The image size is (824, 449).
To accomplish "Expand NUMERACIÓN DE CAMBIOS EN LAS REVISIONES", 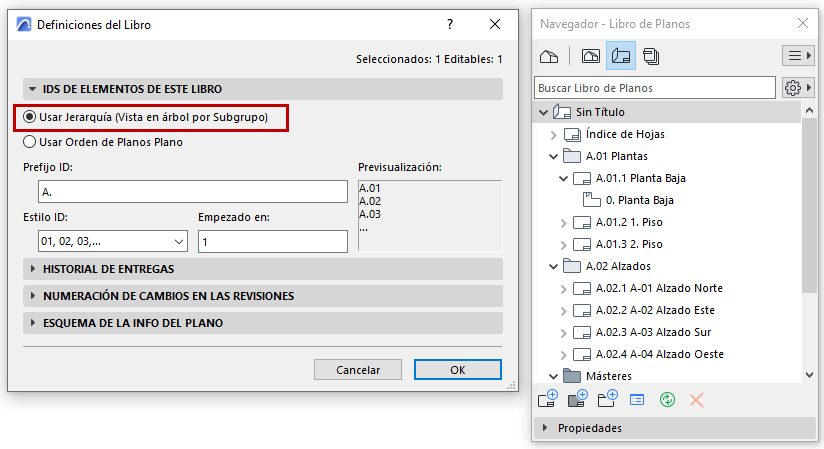I will coord(33,296).
